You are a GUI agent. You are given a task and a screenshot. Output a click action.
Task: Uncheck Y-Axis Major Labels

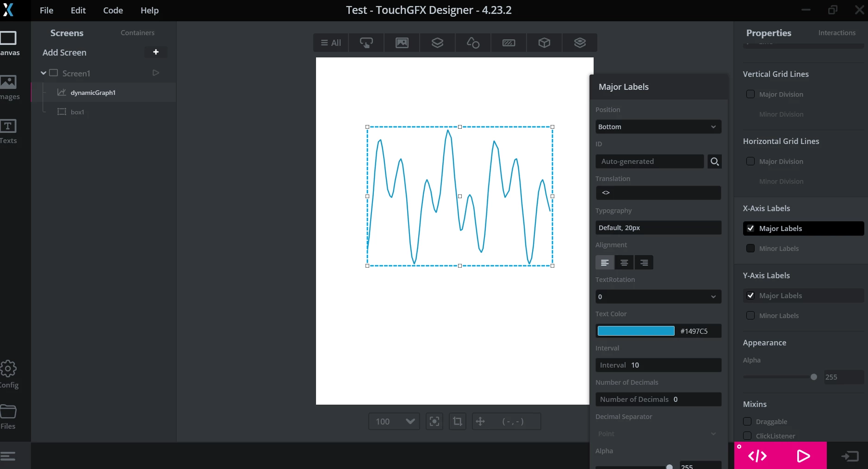click(750, 295)
